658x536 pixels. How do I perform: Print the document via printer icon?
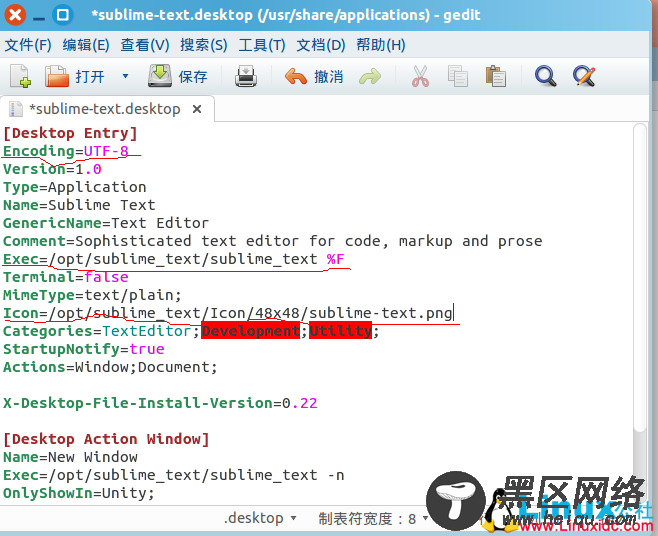pos(246,76)
